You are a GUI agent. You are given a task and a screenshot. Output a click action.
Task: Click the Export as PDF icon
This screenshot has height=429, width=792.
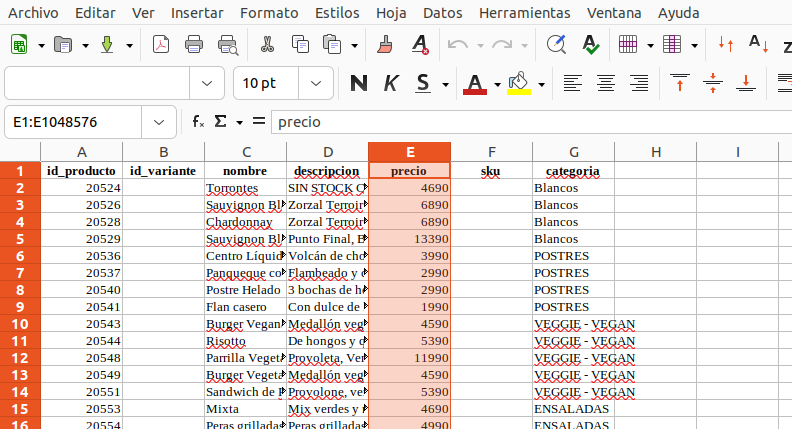161,45
